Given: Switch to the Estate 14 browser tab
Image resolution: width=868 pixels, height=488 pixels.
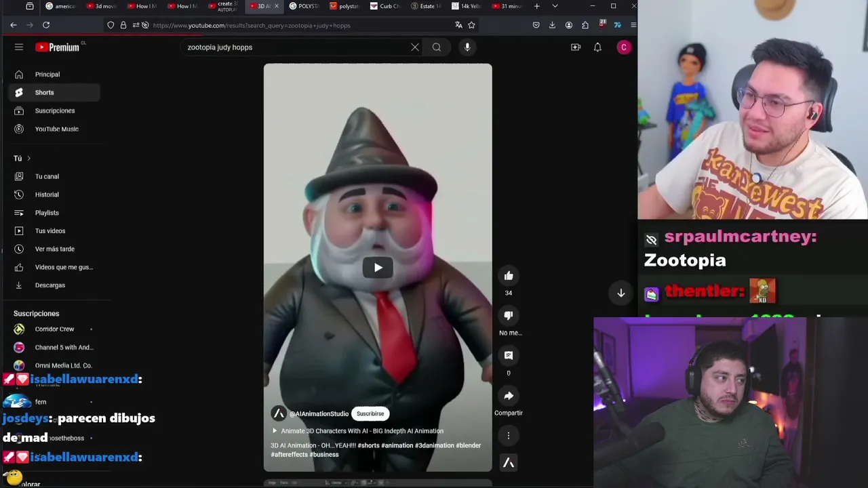Looking at the screenshot, I should [x=426, y=6].
